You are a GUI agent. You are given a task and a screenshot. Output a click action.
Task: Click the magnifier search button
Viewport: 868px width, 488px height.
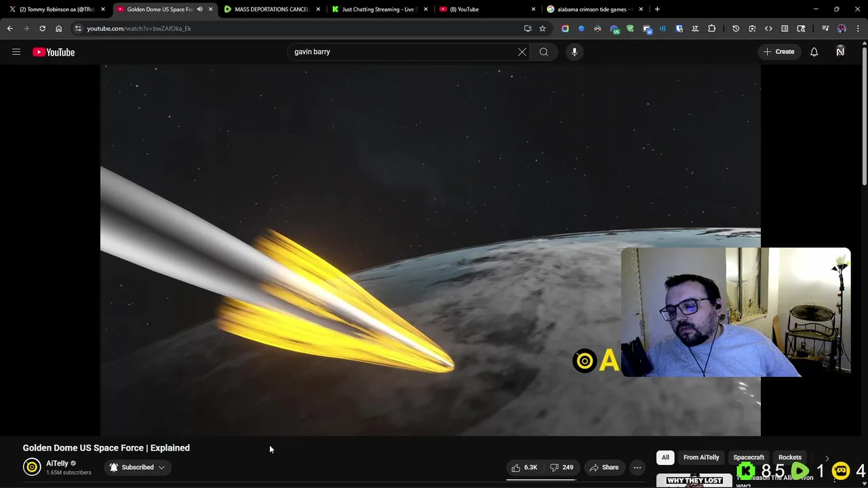coord(544,52)
